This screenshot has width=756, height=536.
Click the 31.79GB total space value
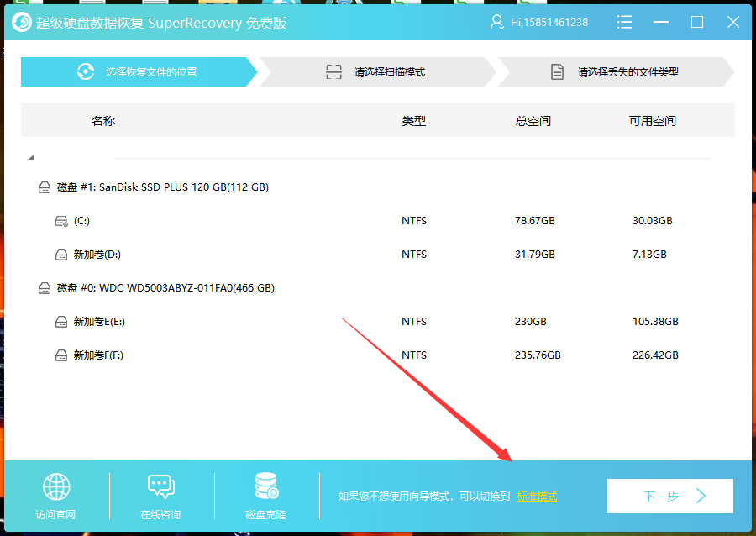pyautogui.click(x=535, y=255)
